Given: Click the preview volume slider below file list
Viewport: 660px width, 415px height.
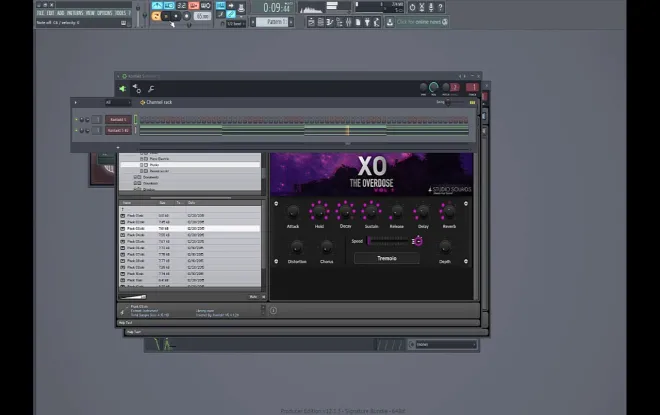Looking at the screenshot, I should click(x=133, y=297).
